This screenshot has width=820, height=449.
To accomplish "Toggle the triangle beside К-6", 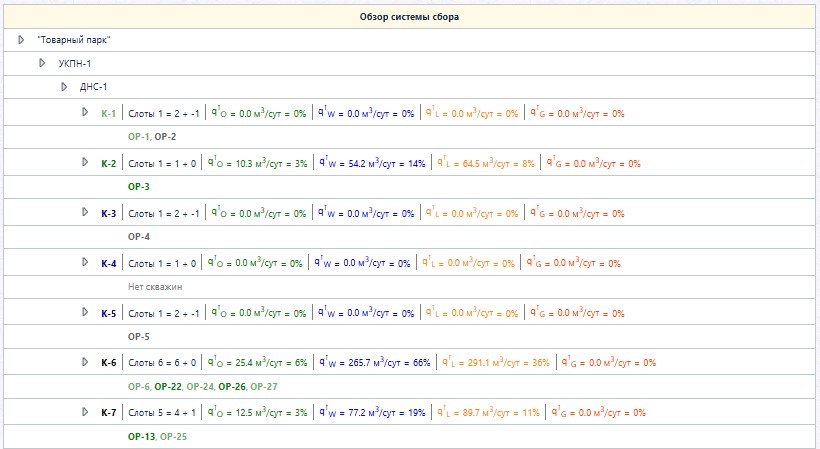I will [85, 362].
